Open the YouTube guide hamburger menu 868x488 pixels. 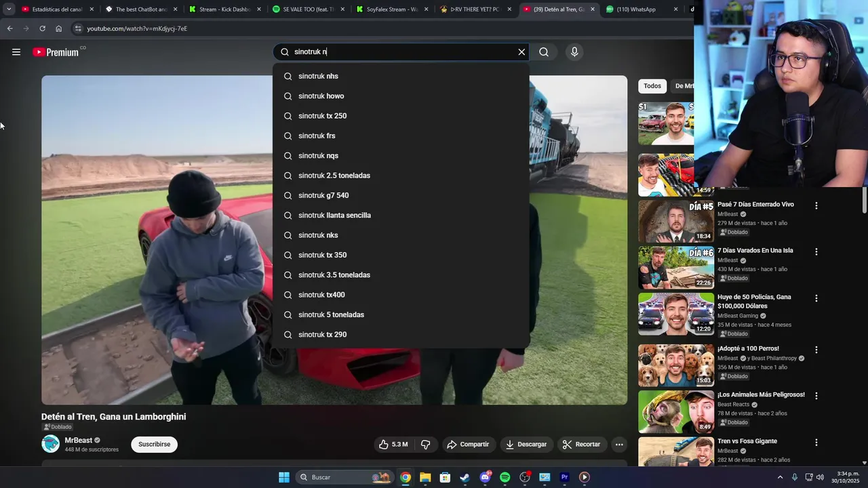(16, 52)
